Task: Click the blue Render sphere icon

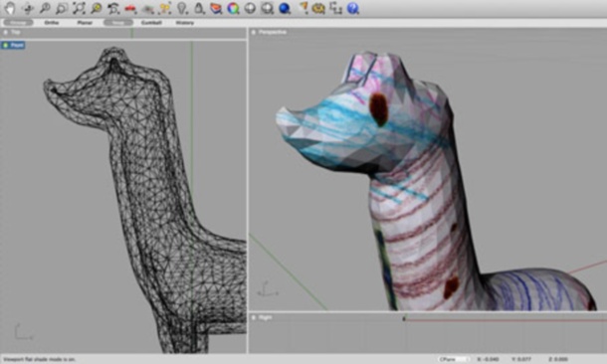Action: pos(285,8)
